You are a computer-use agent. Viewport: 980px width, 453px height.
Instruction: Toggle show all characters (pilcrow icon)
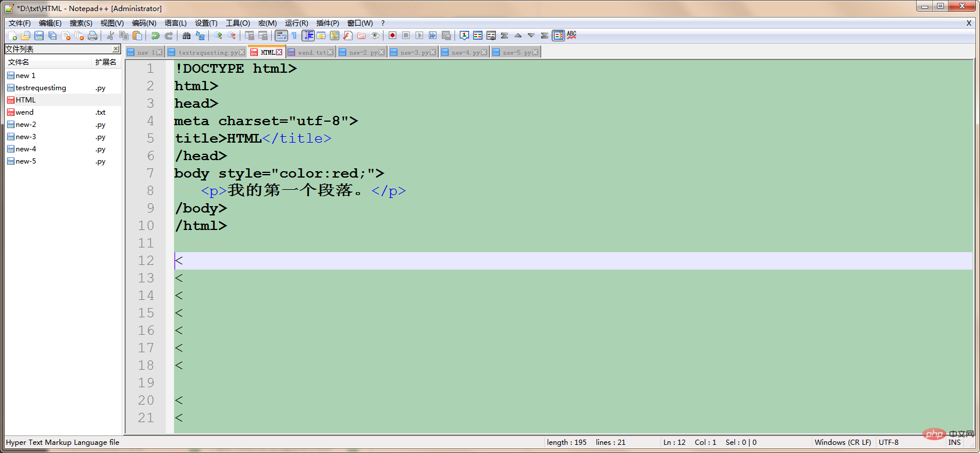(294, 36)
